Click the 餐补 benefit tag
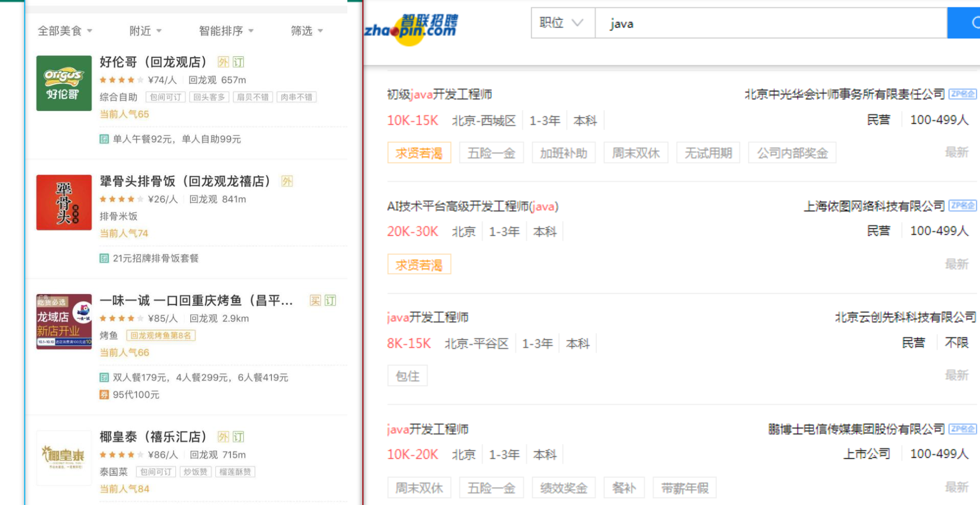The image size is (980, 505). tap(624, 487)
